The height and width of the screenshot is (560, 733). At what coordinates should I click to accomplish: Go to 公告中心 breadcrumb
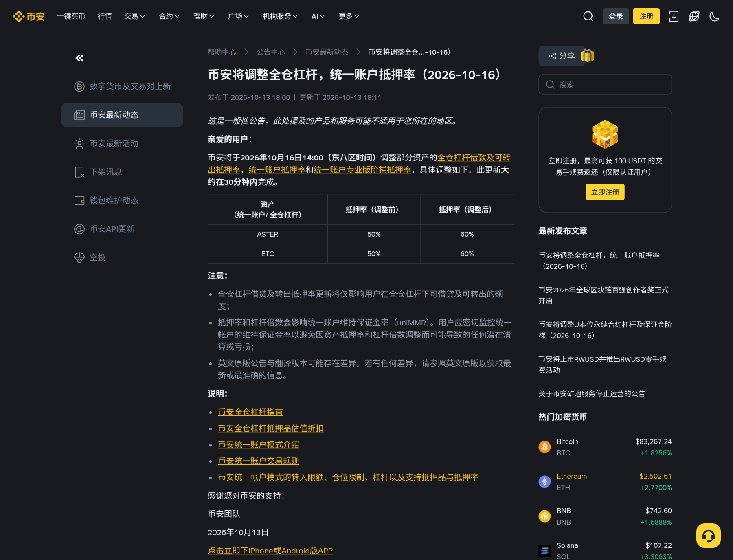point(271,52)
